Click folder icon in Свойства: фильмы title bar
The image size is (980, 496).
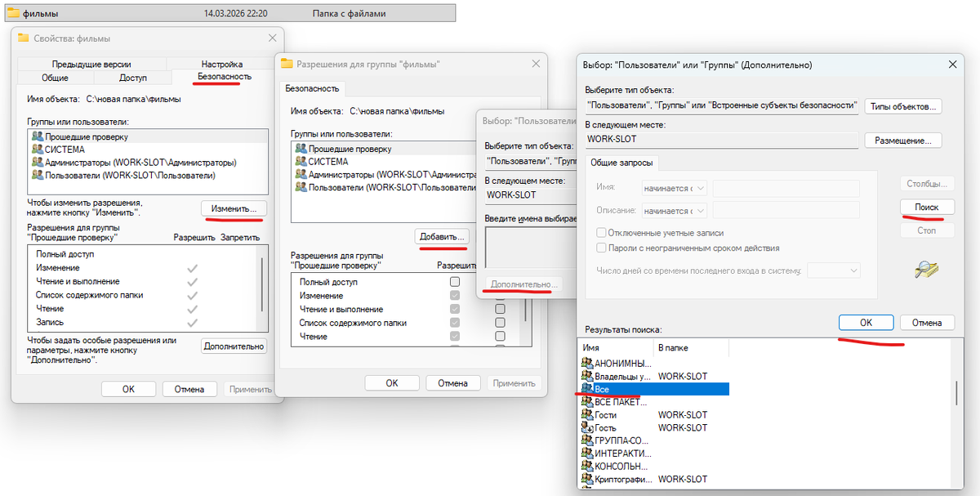coord(24,38)
